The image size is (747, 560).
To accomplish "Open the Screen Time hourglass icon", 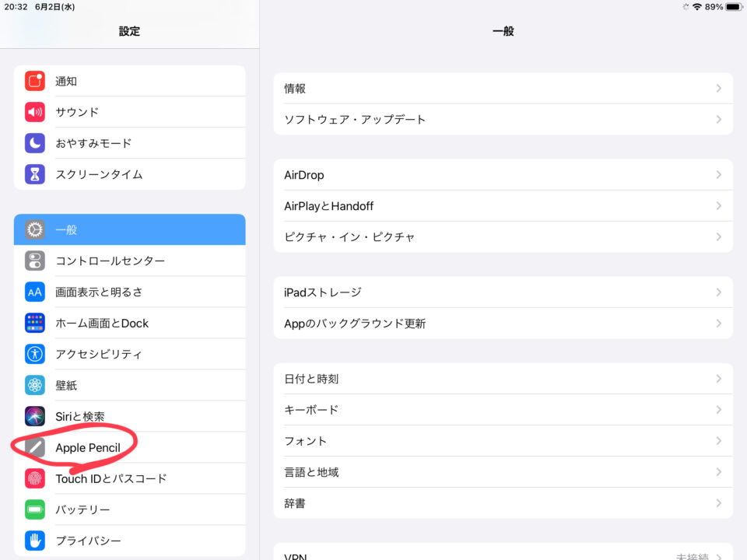I will point(35,174).
